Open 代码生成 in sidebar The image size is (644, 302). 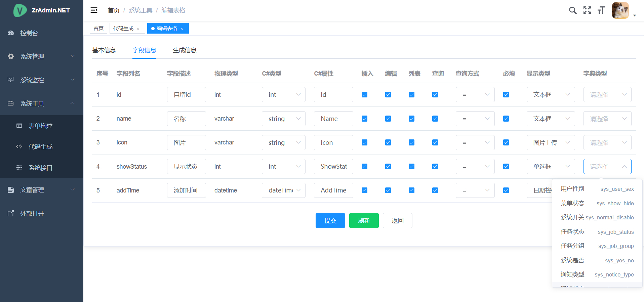click(40, 147)
